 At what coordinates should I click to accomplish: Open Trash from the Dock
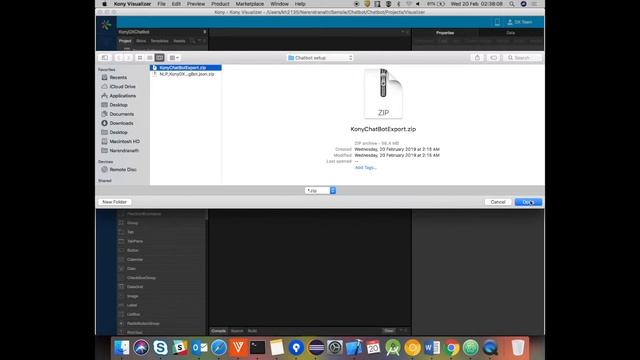(x=518, y=348)
